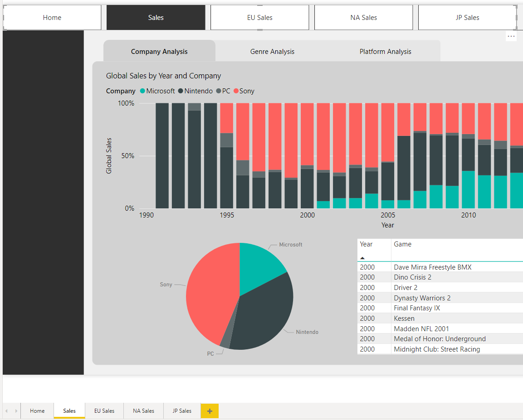Select the JP Sales page tab at bottom
This screenshot has width=523, height=420.
[182, 411]
